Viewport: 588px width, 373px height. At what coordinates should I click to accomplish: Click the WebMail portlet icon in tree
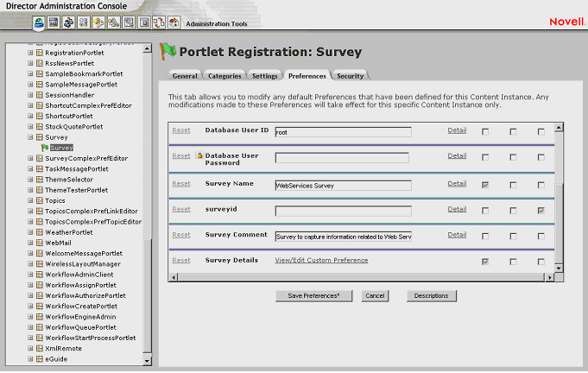39,243
